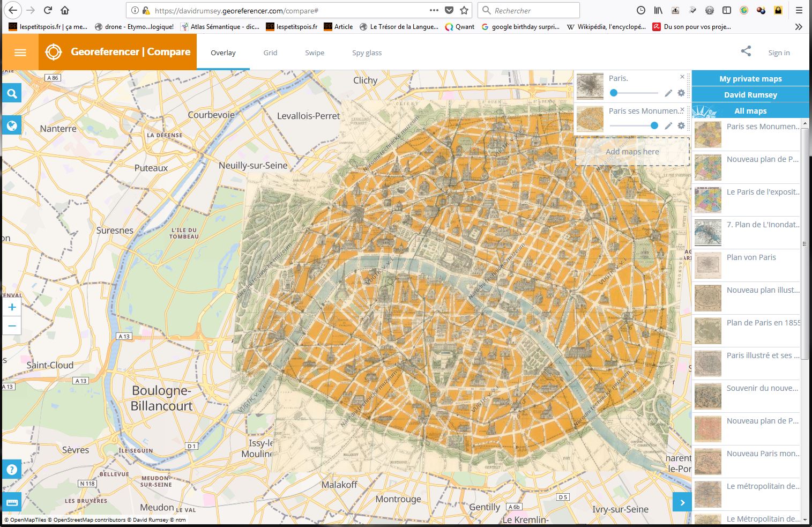Click opacity slider of 'Paris ses Monumen..' layer

click(x=654, y=125)
